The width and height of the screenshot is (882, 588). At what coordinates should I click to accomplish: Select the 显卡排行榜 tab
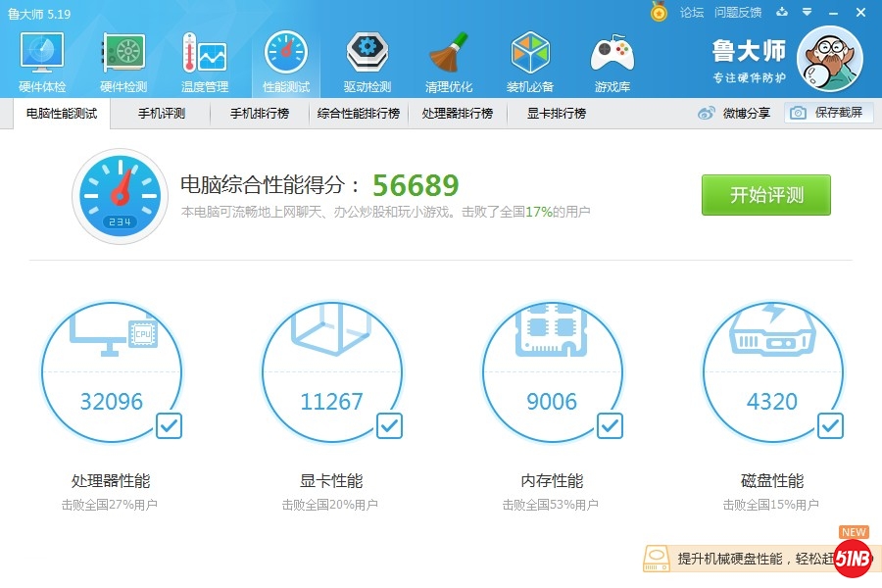point(557,114)
